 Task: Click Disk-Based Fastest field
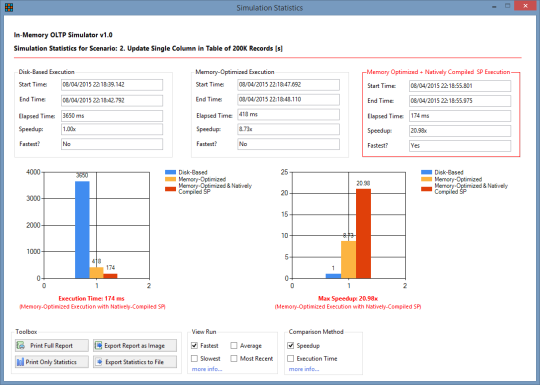(112, 144)
